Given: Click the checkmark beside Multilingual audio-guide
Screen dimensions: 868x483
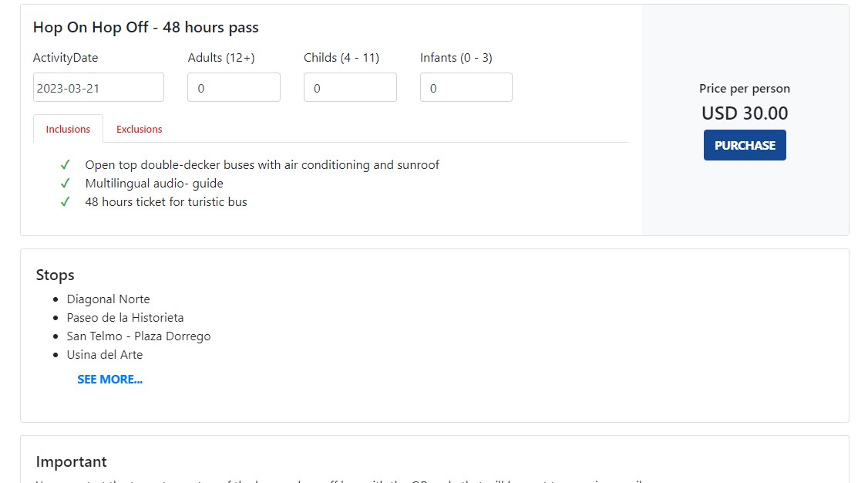Looking at the screenshot, I should pyautogui.click(x=66, y=184).
